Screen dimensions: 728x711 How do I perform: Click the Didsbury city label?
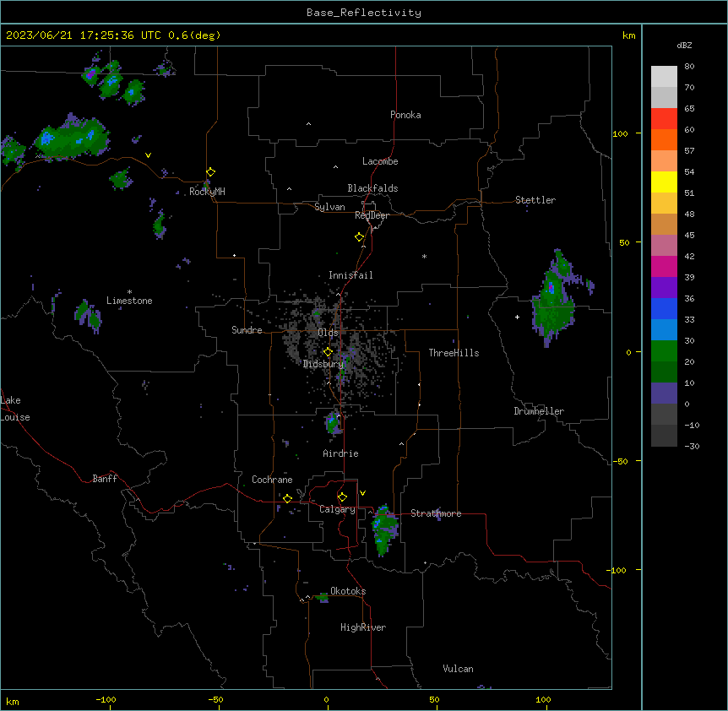(323, 364)
